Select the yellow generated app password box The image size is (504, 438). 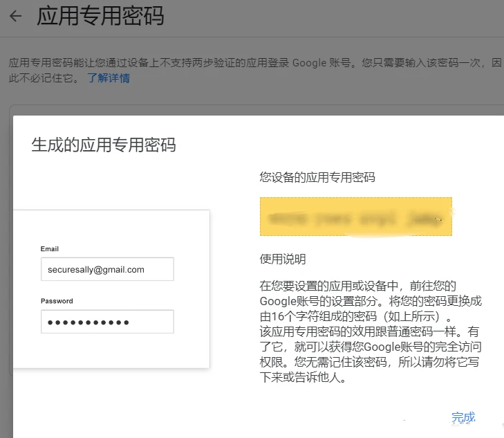356,217
